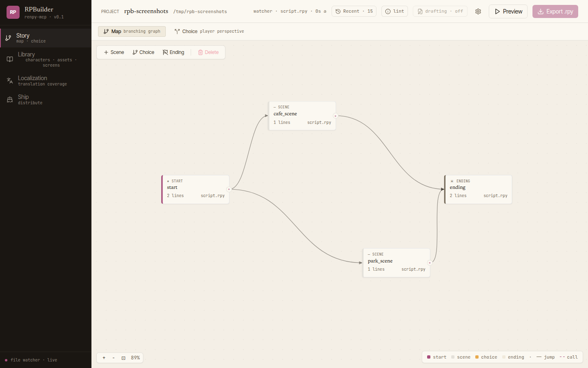Click the RP app logo
588x368 pixels.
tap(13, 12)
